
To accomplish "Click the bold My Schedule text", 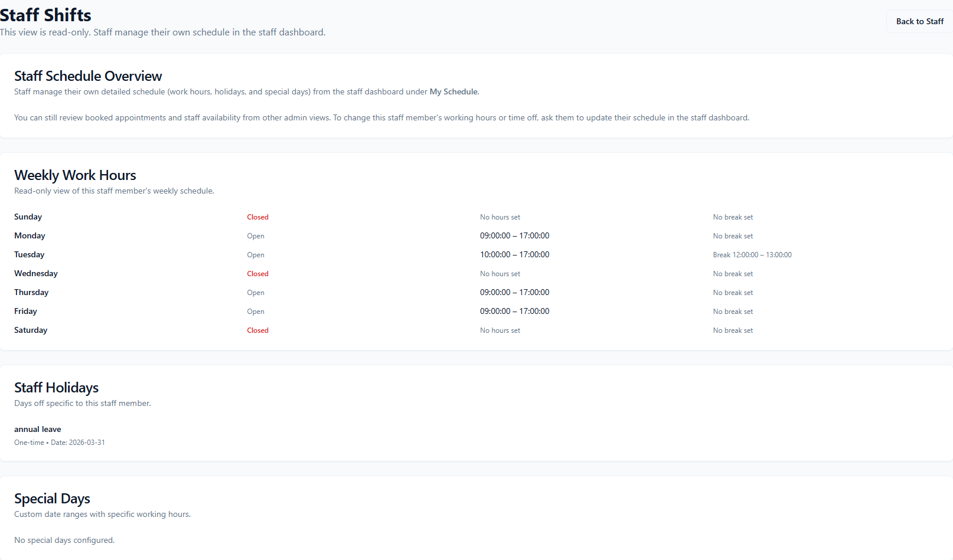I will [453, 92].
